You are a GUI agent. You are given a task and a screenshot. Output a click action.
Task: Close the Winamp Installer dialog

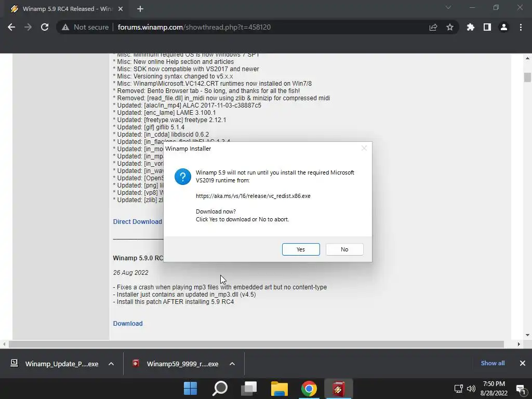364,148
